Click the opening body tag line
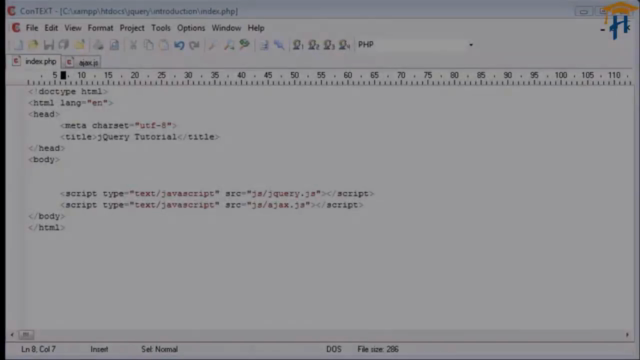Image resolution: width=640 pixels, height=360 pixels. tap(44, 160)
